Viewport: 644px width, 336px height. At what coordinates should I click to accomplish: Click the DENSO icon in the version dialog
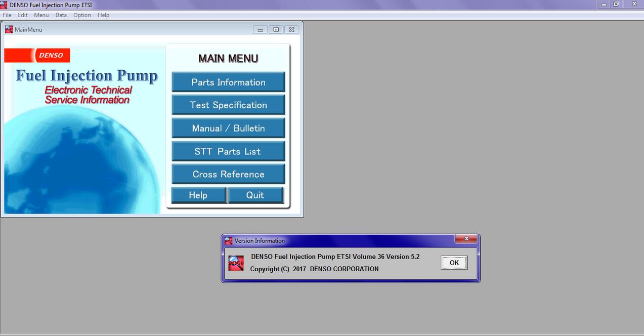236,263
